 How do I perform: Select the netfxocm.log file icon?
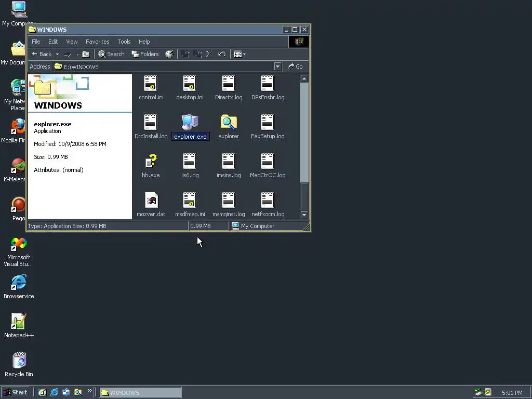pyautogui.click(x=268, y=200)
